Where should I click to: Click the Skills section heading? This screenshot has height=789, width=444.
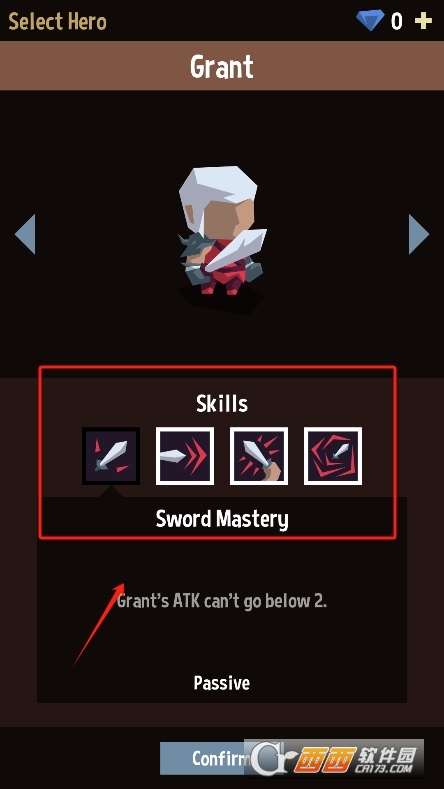point(222,404)
